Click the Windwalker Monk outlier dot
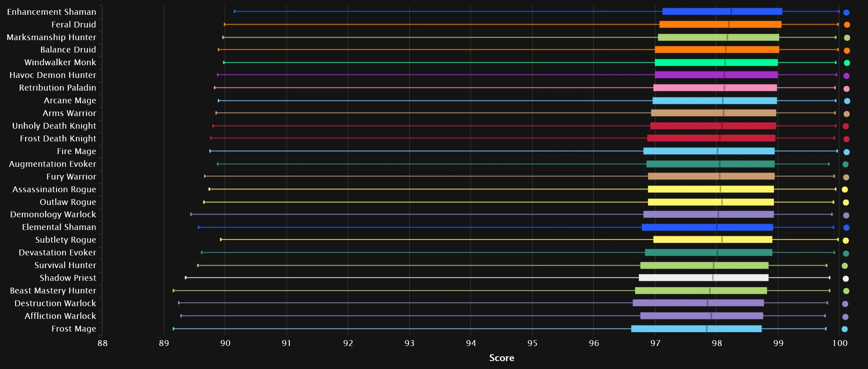The width and height of the screenshot is (868, 369). pos(847,63)
